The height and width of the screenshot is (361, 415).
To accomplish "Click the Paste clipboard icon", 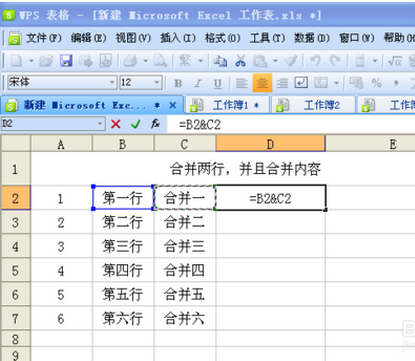I will tap(260, 61).
